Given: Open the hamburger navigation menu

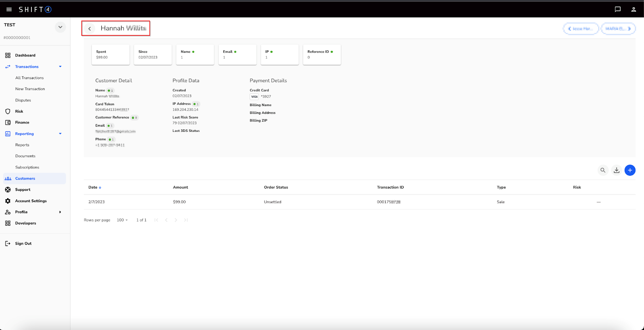Looking at the screenshot, I should (x=9, y=9).
